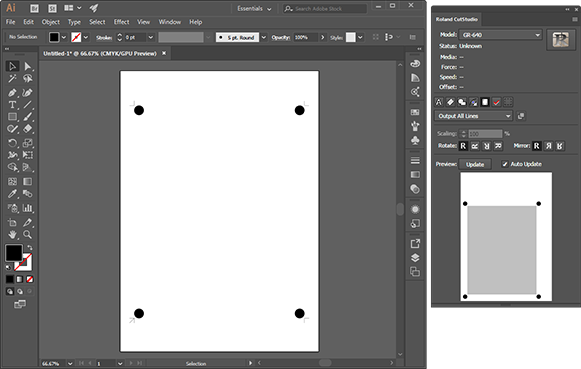Image resolution: width=581 pixels, height=369 pixels.
Task: Uncheck the Auto Update checkbox
Action: coord(505,164)
